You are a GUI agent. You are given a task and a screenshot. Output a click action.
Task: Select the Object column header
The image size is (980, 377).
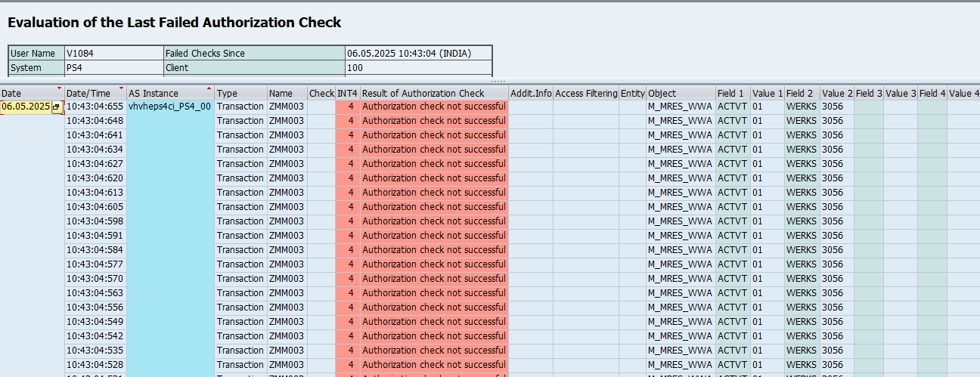pyautogui.click(x=662, y=94)
